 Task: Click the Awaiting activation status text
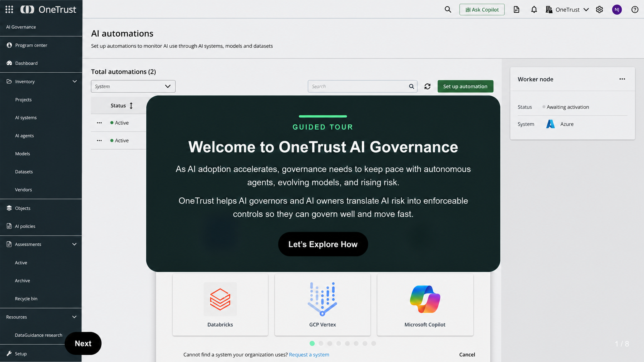568,107
